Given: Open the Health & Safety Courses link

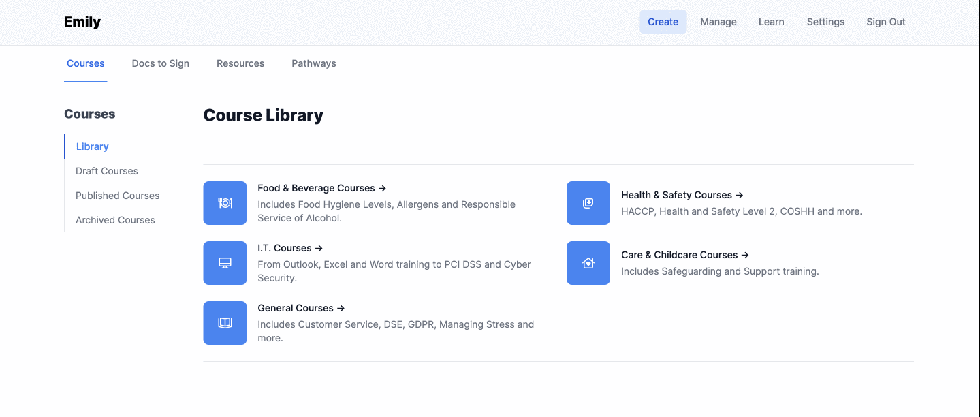Looking at the screenshot, I should tap(682, 195).
